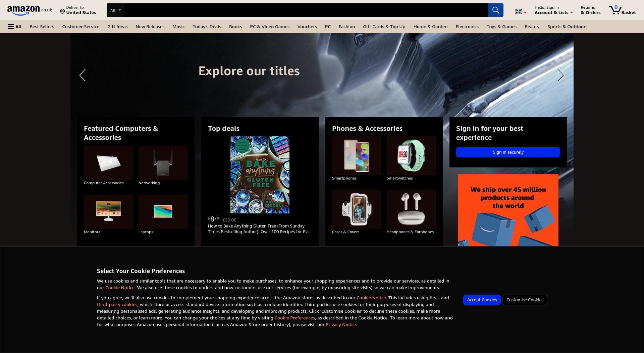Click the location pin Deliver to United States
This screenshot has width=644, height=353.
[78, 10]
